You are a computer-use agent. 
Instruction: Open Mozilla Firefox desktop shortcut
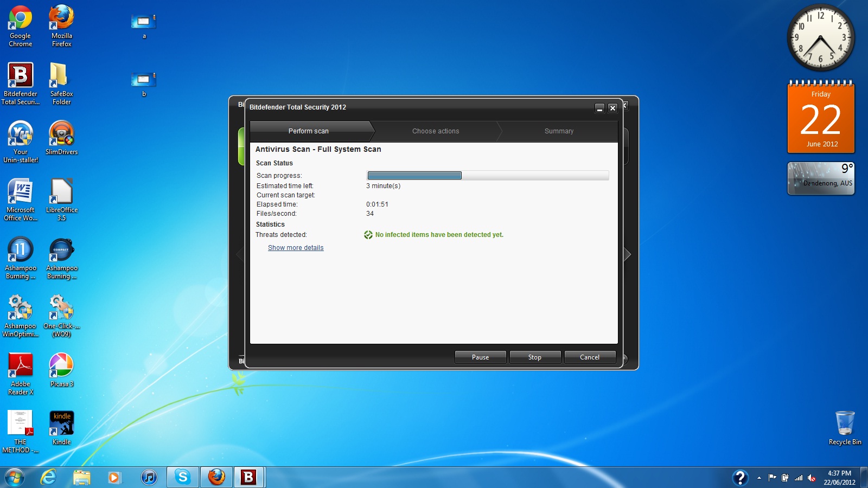(61, 26)
